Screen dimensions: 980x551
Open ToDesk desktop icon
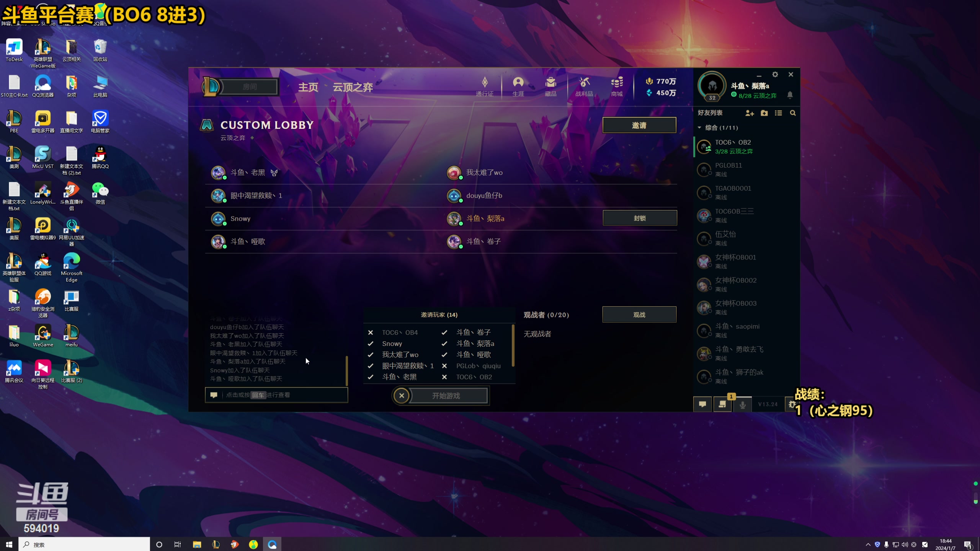tap(14, 50)
